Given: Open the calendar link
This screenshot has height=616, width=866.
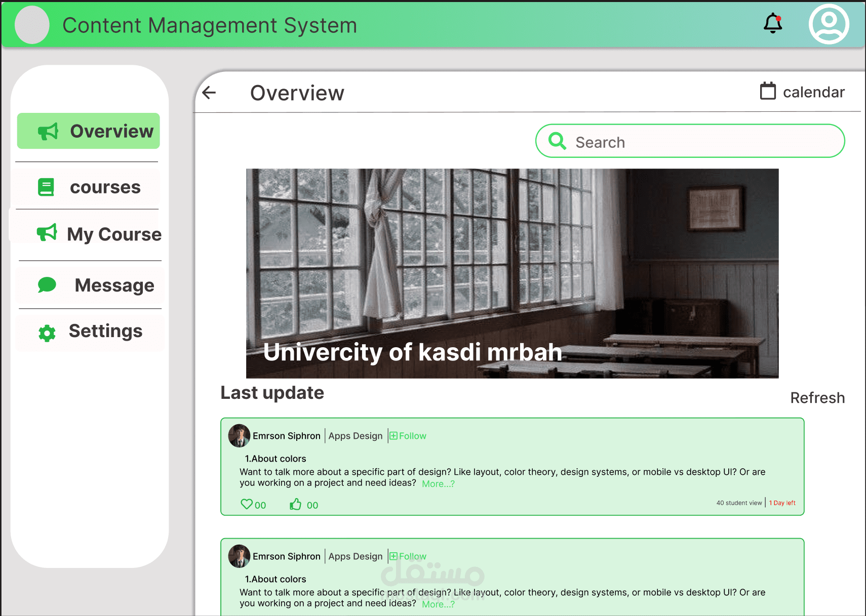Looking at the screenshot, I should 802,92.
